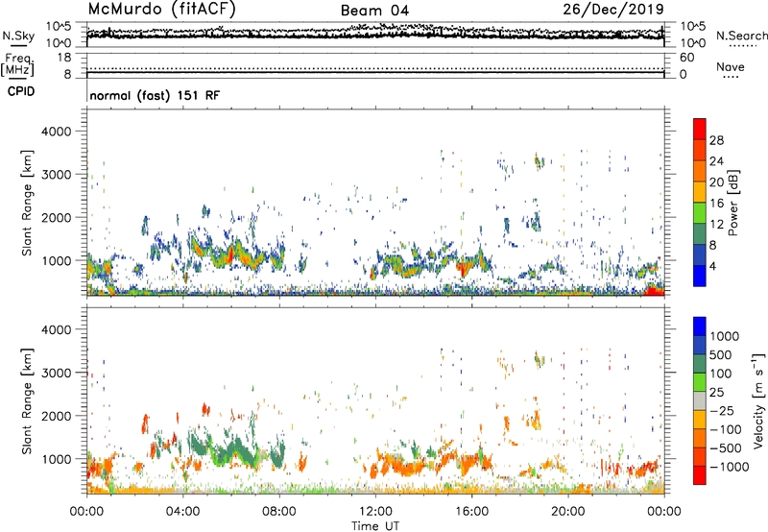Viewport: 768px width, 532px height.
Task: Click the red top of power colorbar
Action: tap(700, 129)
